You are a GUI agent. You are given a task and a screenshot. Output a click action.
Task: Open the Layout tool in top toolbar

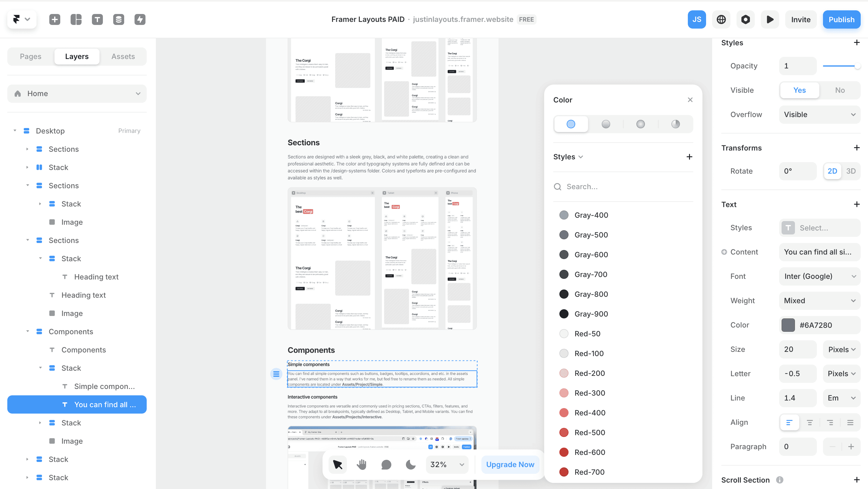point(76,19)
